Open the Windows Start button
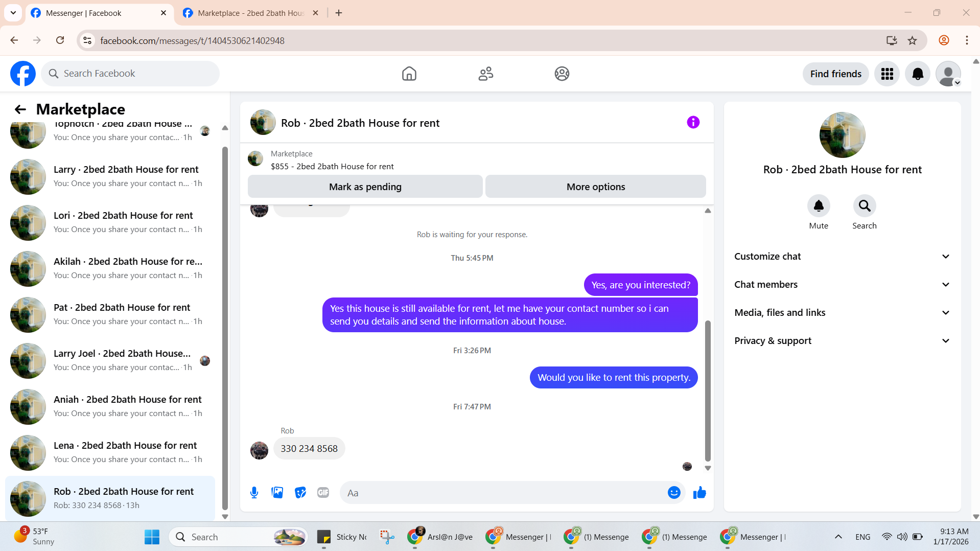This screenshot has height=551, width=980. coord(152,537)
